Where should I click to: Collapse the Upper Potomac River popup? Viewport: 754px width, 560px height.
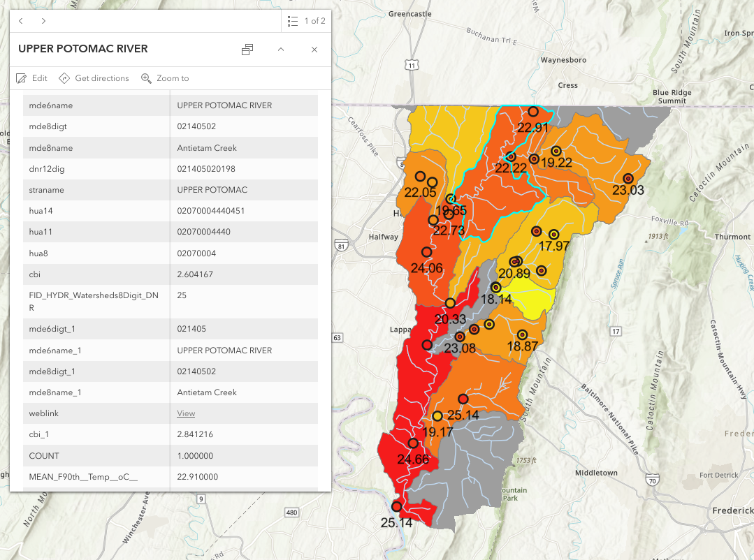pyautogui.click(x=281, y=50)
